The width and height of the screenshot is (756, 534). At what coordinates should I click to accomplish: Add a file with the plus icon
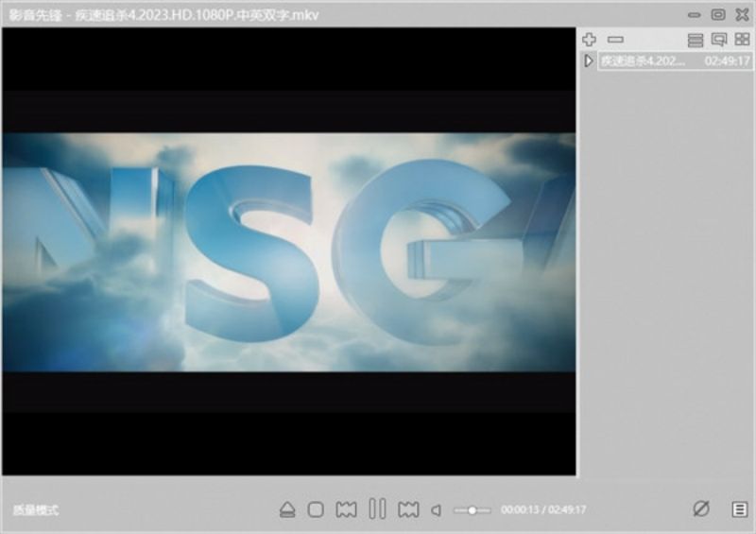tap(589, 39)
